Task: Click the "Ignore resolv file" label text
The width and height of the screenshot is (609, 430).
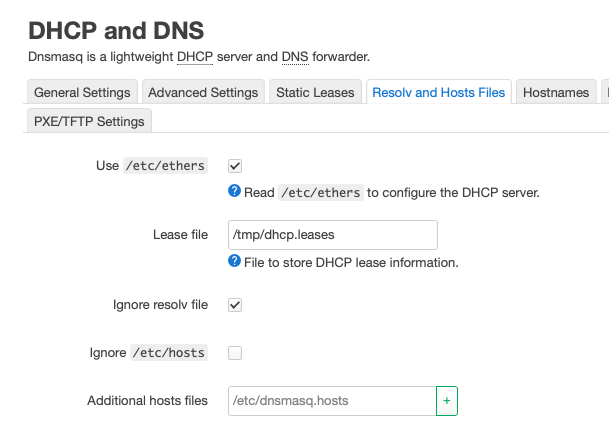Action: pyautogui.click(x=160, y=305)
